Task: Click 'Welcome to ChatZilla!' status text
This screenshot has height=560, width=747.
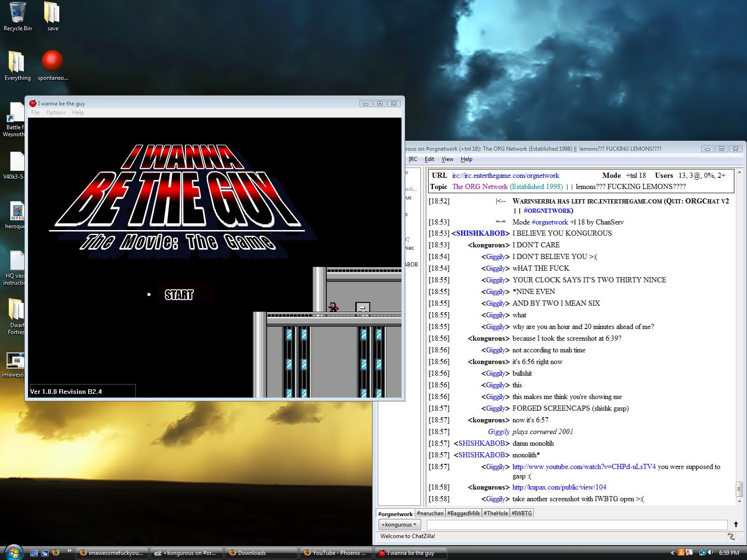Action: point(408,537)
